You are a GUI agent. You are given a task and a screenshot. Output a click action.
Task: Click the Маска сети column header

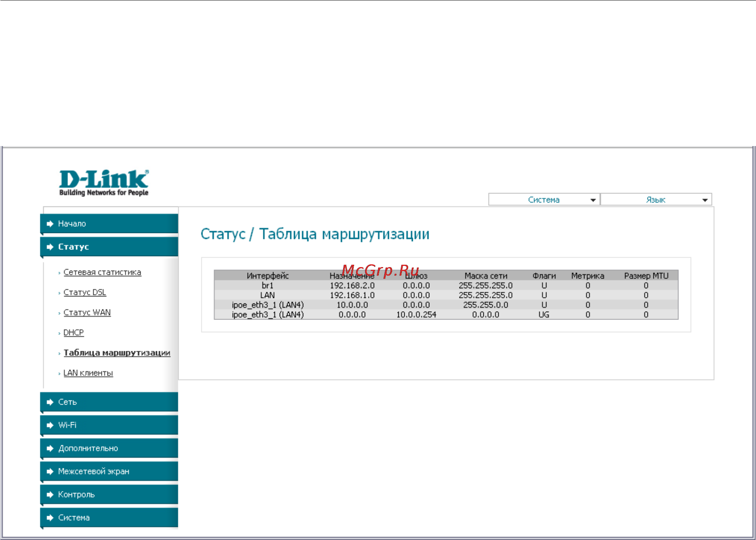[x=486, y=276]
